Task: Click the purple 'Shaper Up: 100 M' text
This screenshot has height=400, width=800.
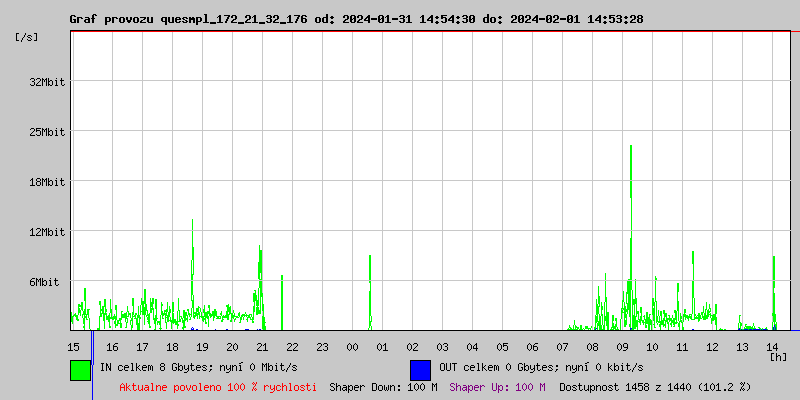Action: pos(497,387)
